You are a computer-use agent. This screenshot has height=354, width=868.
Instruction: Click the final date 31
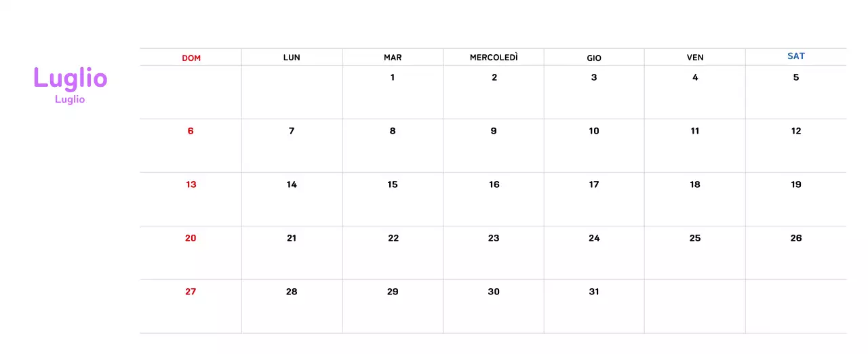click(594, 292)
